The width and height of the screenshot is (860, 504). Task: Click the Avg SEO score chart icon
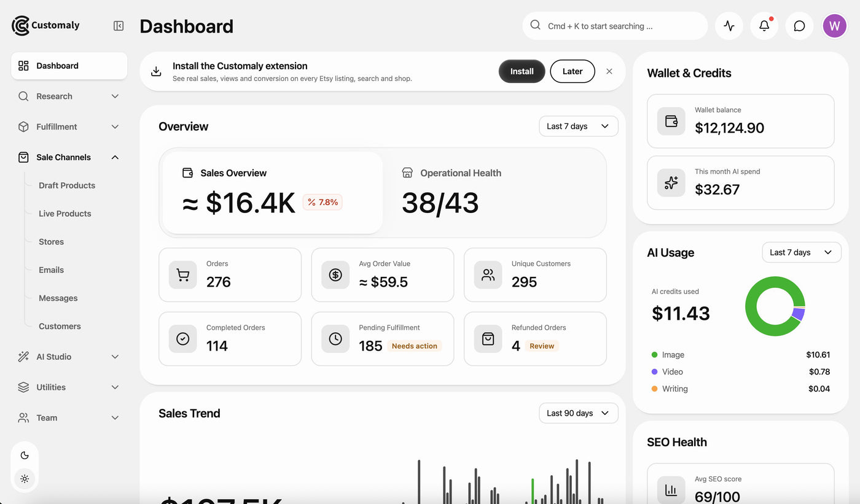pyautogui.click(x=671, y=490)
